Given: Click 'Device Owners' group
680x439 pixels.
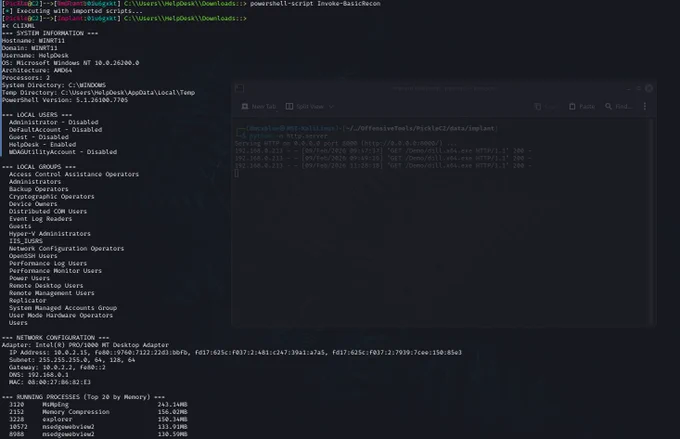Looking at the screenshot, I should (x=33, y=203).
